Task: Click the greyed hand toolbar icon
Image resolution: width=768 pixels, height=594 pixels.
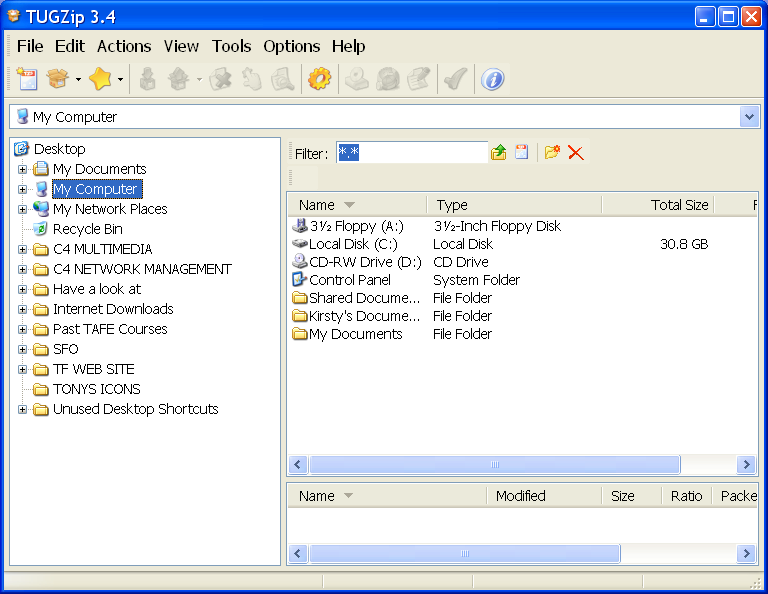Action: (x=252, y=78)
